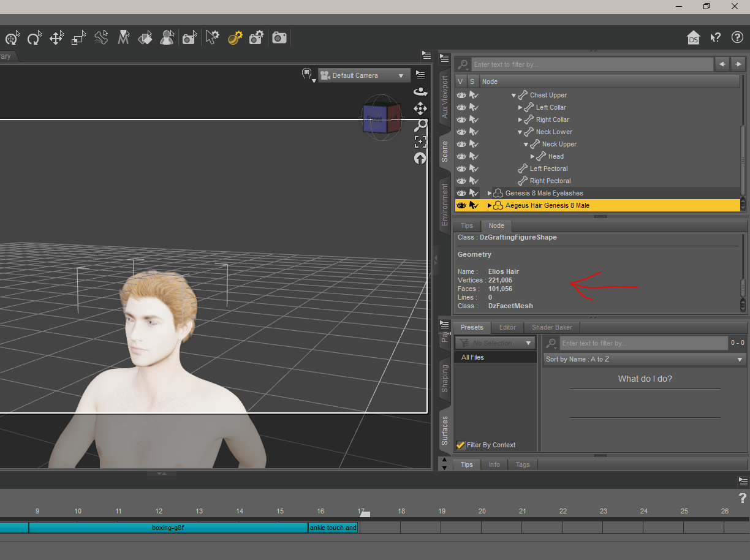Select All Files in presets list
Image resolution: width=750 pixels, height=560 pixels.
click(472, 357)
